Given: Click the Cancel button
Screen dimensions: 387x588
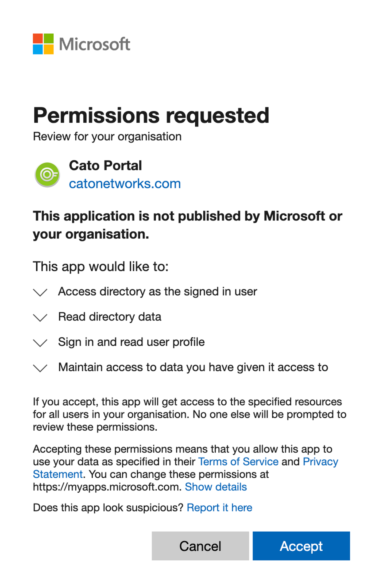Looking at the screenshot, I should pos(200,546).
